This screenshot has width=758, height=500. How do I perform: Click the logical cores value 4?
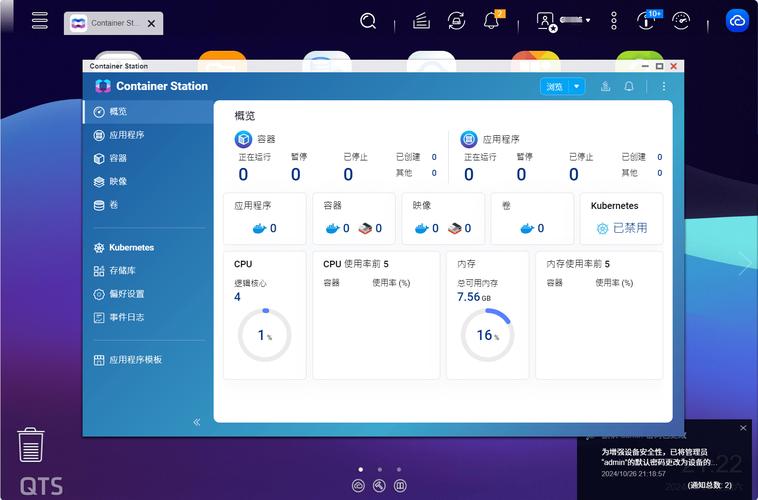click(x=237, y=297)
